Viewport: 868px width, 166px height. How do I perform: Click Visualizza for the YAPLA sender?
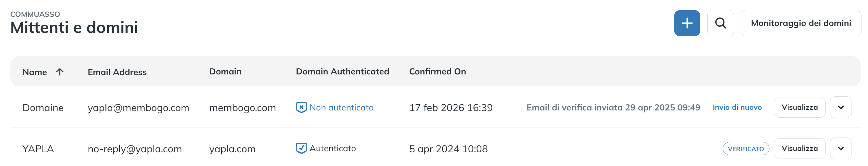799,149
